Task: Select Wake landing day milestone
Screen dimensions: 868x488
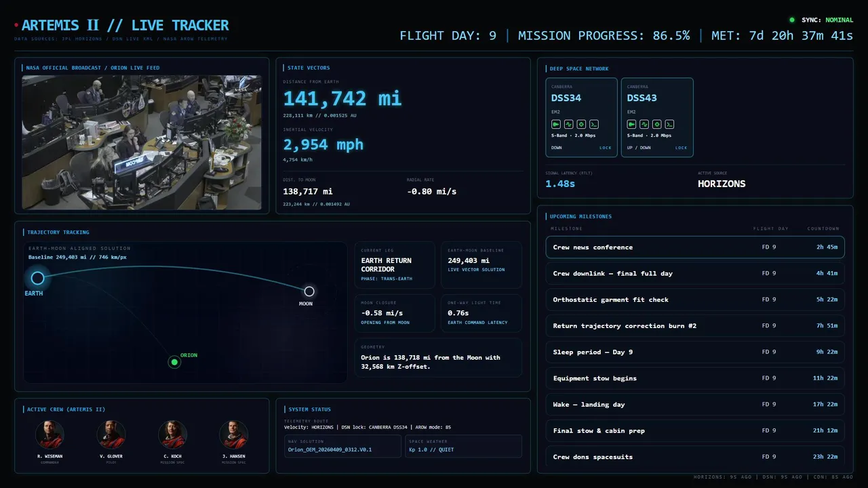Action: pyautogui.click(x=695, y=405)
